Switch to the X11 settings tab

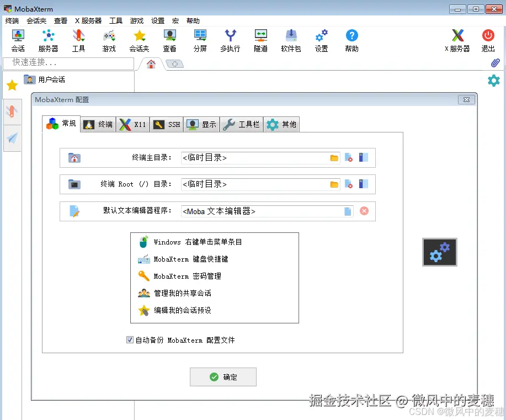133,124
